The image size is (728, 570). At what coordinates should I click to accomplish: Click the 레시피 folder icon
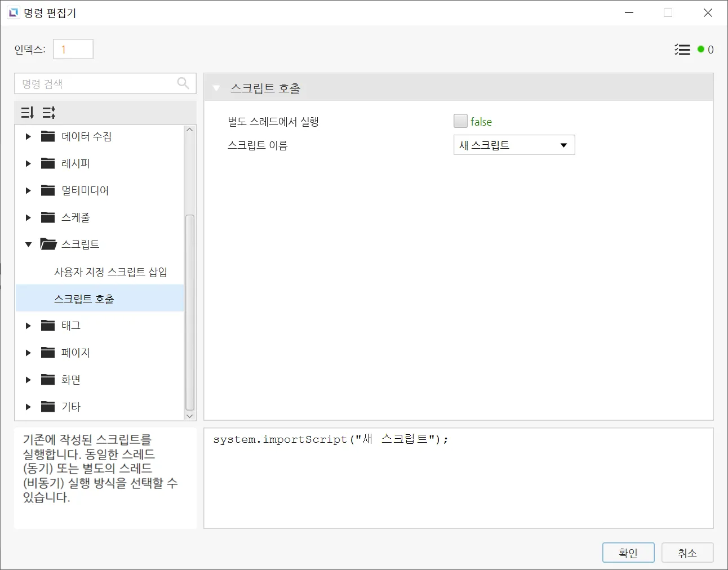48,163
